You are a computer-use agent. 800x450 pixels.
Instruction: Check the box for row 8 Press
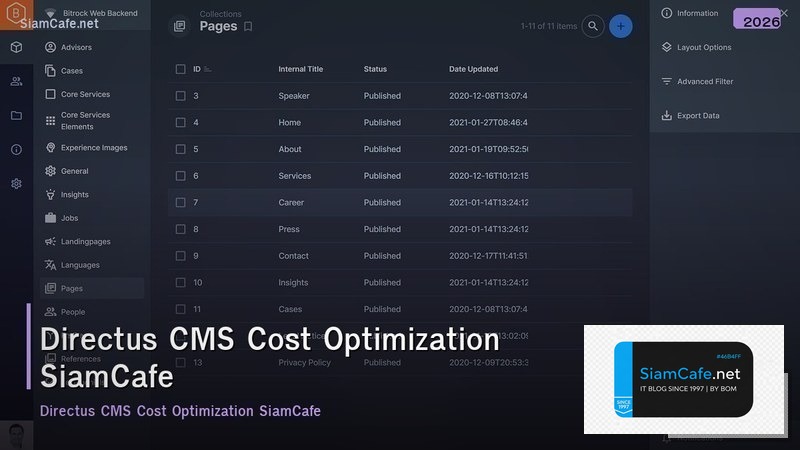181,229
